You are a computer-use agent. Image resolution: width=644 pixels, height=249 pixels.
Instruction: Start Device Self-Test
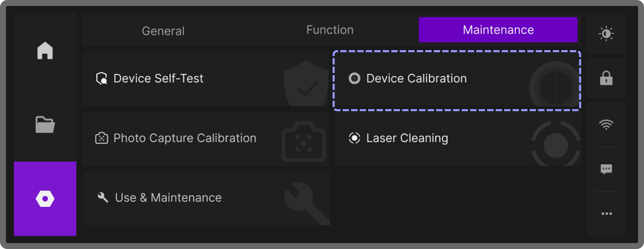[205, 79]
